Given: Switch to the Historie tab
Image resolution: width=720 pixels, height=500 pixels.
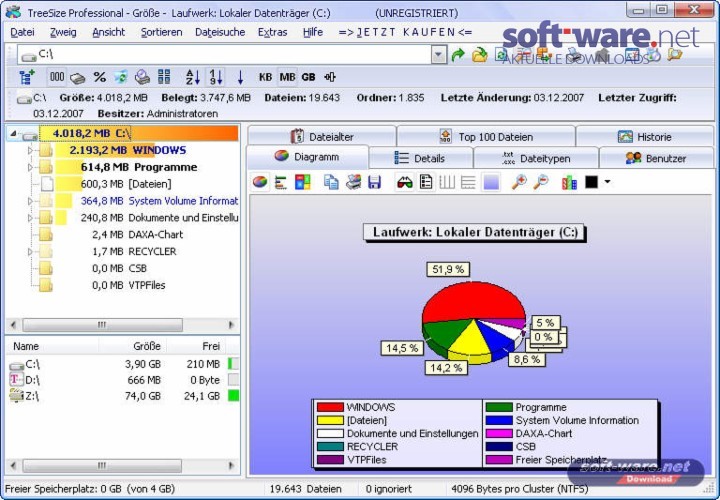Looking at the screenshot, I should coord(645,136).
